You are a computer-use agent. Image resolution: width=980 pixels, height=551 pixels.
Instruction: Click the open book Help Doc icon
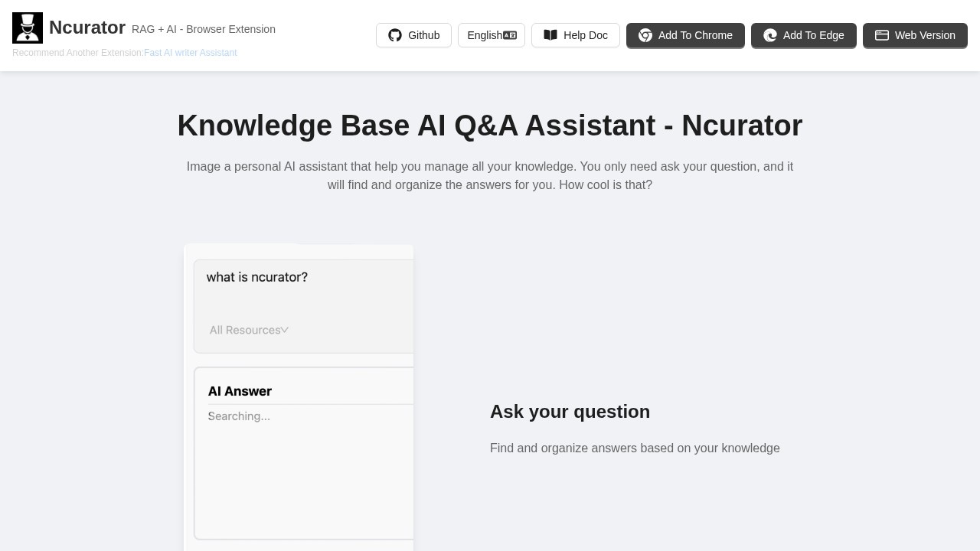tap(550, 35)
